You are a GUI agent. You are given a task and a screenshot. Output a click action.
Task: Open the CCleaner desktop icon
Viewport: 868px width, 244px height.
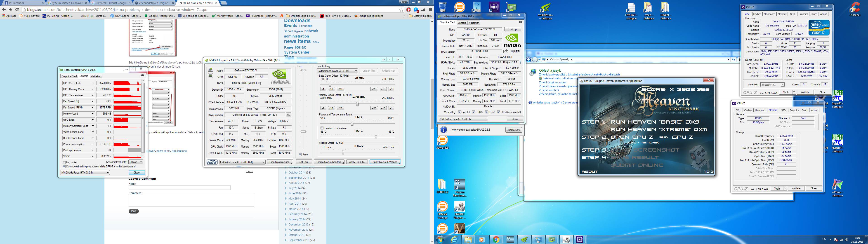(x=854, y=9)
